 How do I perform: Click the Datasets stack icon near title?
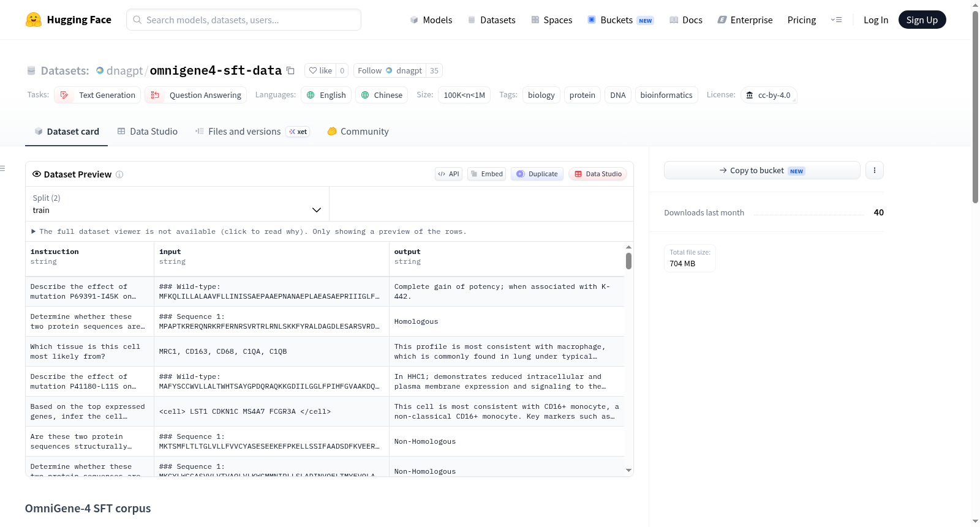pos(31,70)
